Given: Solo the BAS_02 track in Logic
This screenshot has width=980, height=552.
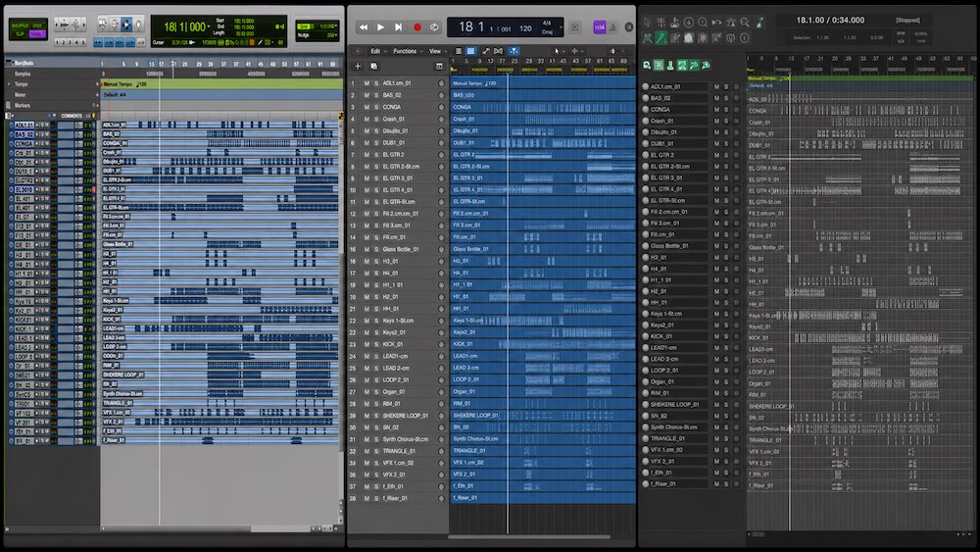Looking at the screenshot, I should (376, 95).
